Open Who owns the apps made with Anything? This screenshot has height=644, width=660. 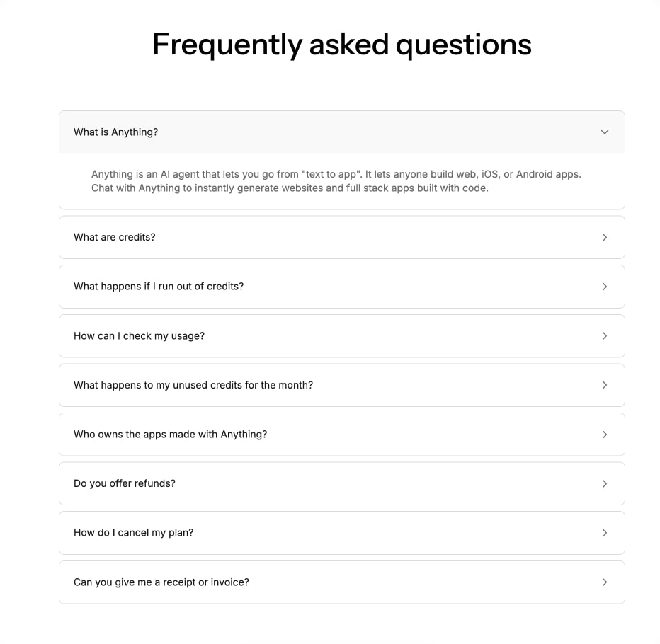[x=342, y=434]
